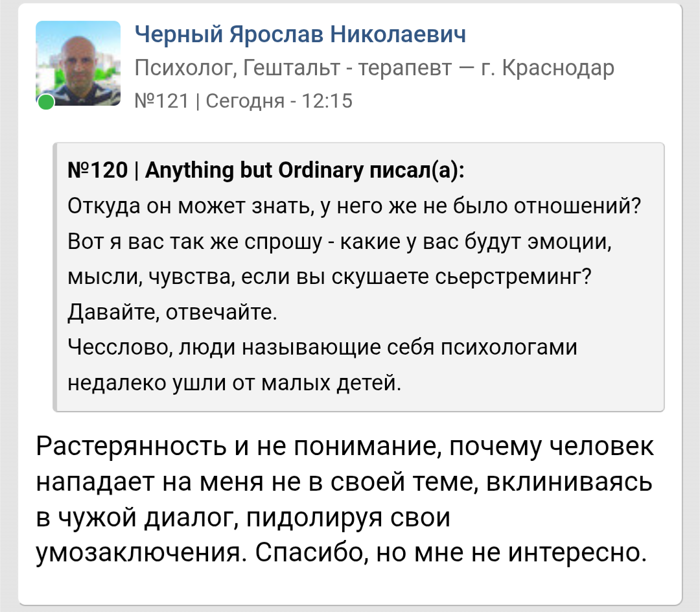This screenshot has height=612, width=700.
Task: Click the green online status dot
Action: point(46,102)
